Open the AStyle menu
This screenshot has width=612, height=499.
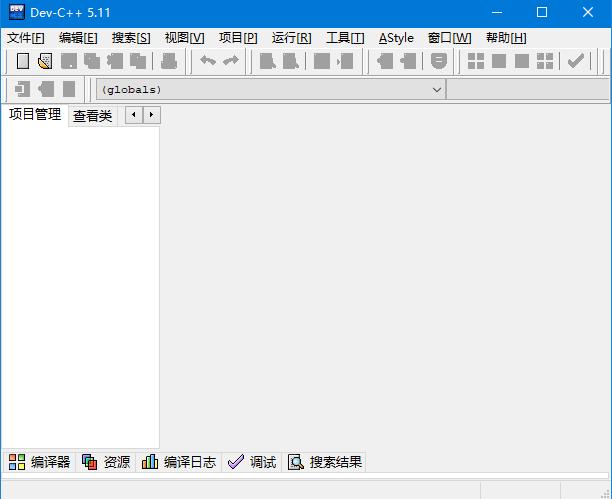pyautogui.click(x=396, y=38)
